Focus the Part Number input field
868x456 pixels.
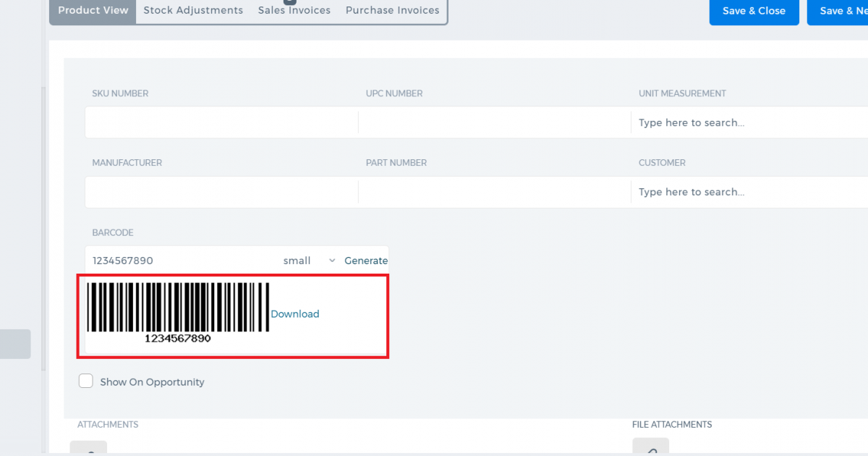point(495,192)
